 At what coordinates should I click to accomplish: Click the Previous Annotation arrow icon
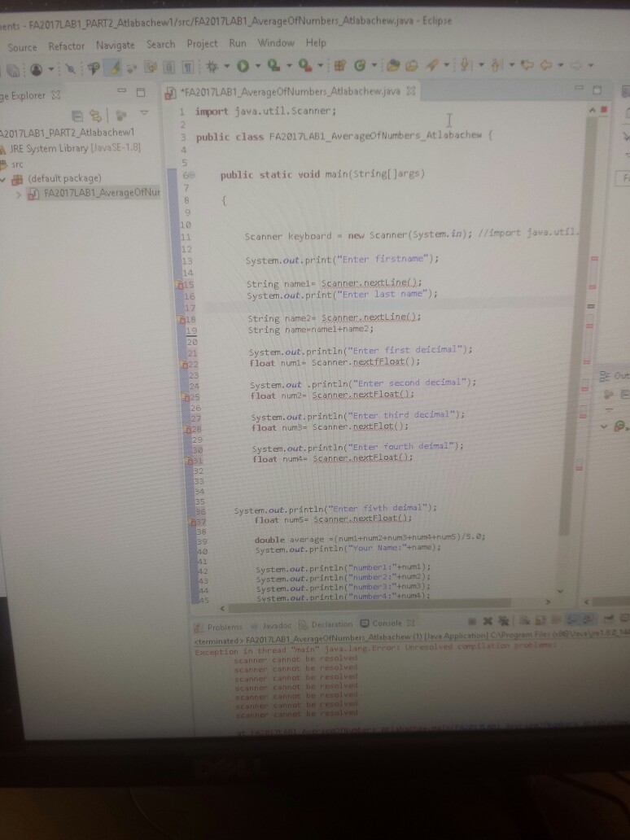pyautogui.click(x=496, y=65)
